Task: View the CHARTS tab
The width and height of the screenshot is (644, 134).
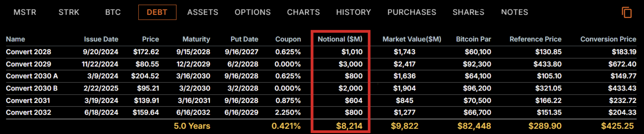Action: point(303,12)
